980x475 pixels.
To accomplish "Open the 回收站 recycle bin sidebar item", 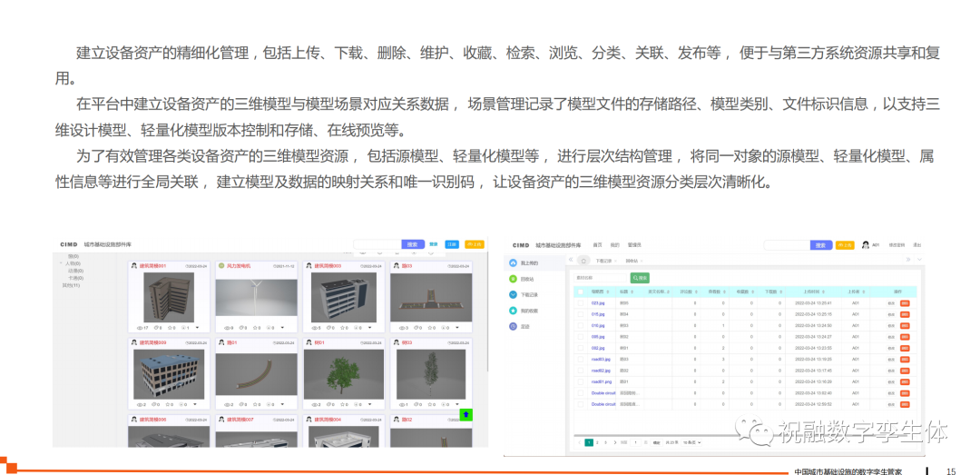I will pyautogui.click(x=513, y=279).
